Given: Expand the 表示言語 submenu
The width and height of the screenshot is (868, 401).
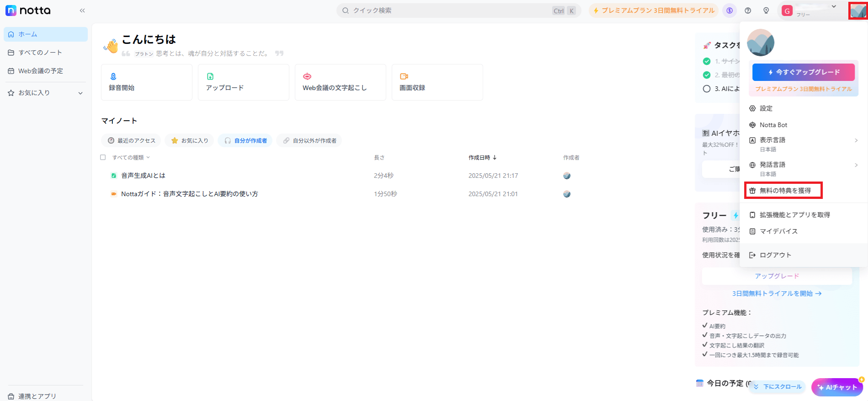Looking at the screenshot, I should [x=804, y=144].
